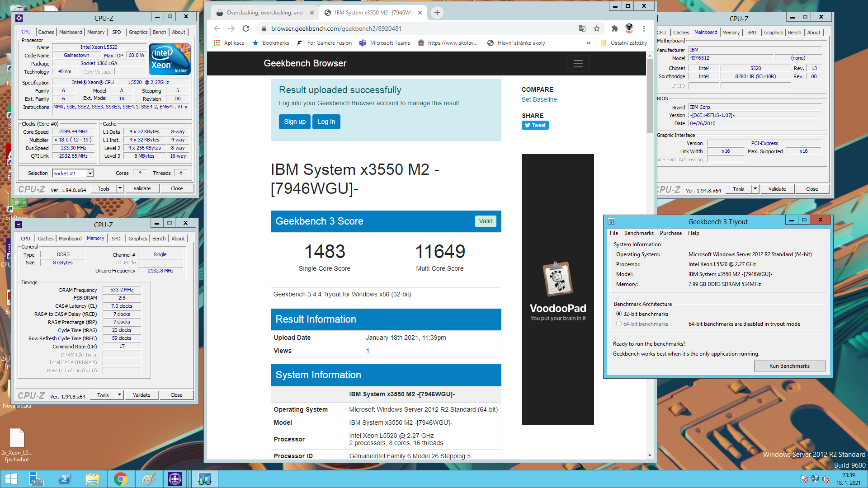The width and height of the screenshot is (868, 488).
Task: Open File menu in Geekbench 3
Action: [614, 233]
